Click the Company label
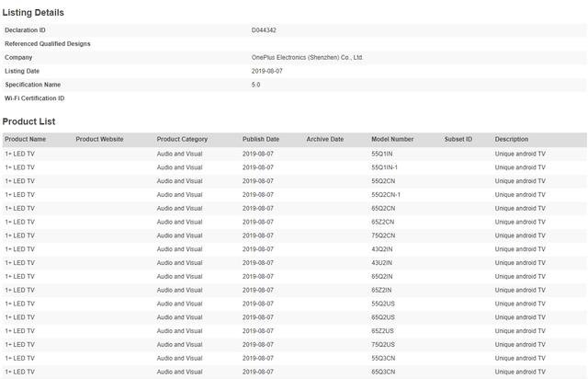The width and height of the screenshot is (588, 379). click(x=18, y=57)
